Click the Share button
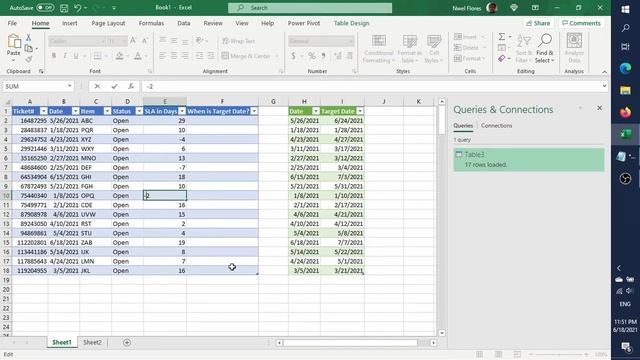This screenshot has height=360, width=640. [x=538, y=23]
